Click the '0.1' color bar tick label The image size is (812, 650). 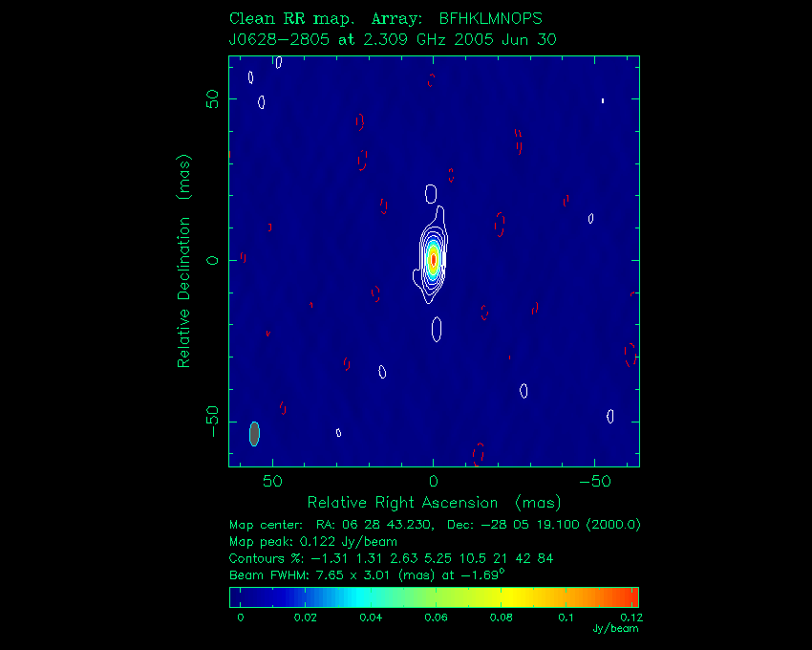tap(566, 617)
